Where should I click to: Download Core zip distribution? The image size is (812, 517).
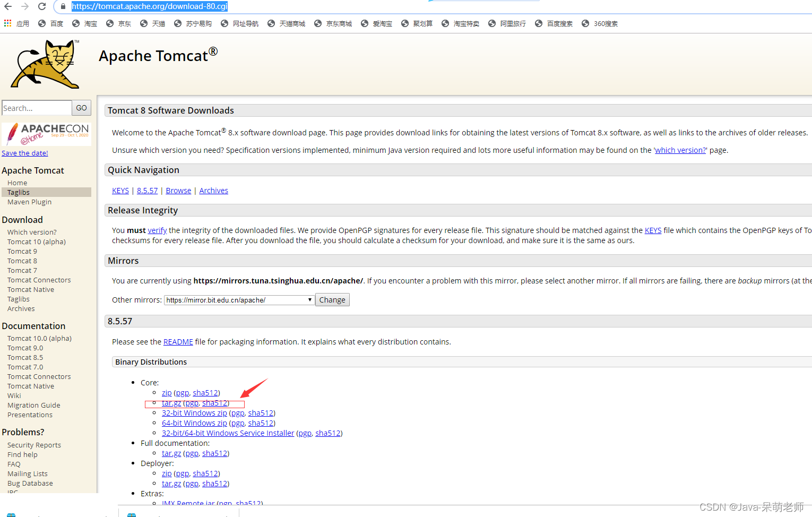[167, 393]
